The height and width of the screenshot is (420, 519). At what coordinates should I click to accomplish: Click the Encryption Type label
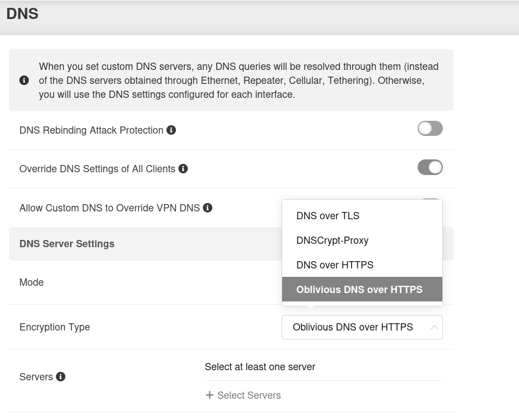[x=55, y=327]
